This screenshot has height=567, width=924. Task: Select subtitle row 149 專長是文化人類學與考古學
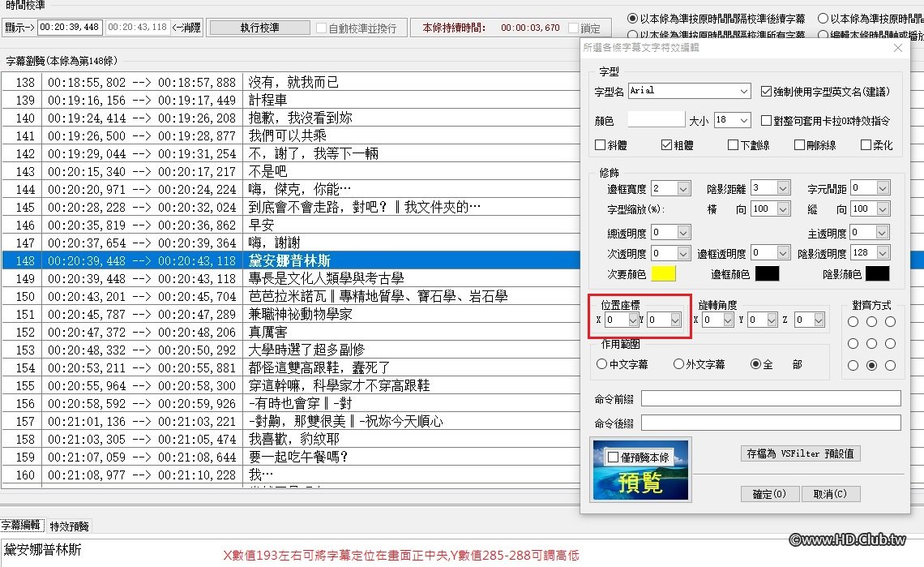pos(291,278)
